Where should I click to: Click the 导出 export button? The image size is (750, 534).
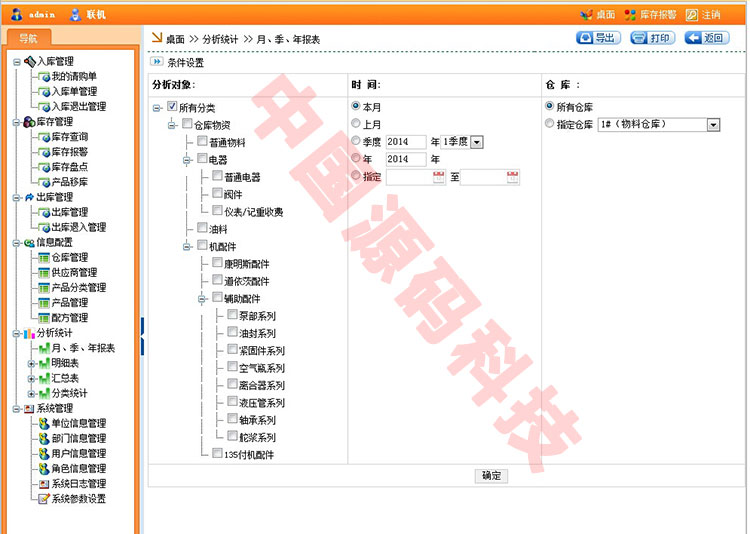tap(598, 38)
